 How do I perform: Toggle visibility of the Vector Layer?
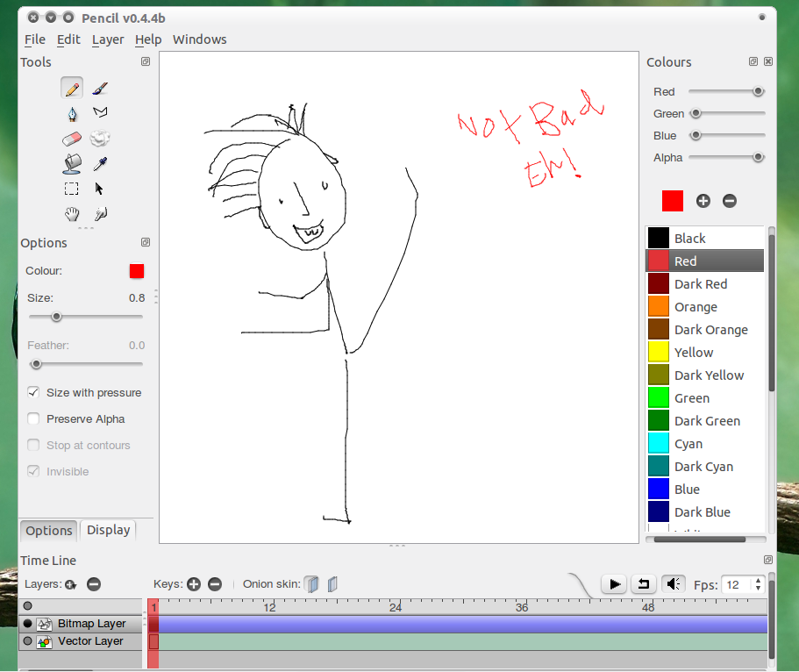(27, 641)
